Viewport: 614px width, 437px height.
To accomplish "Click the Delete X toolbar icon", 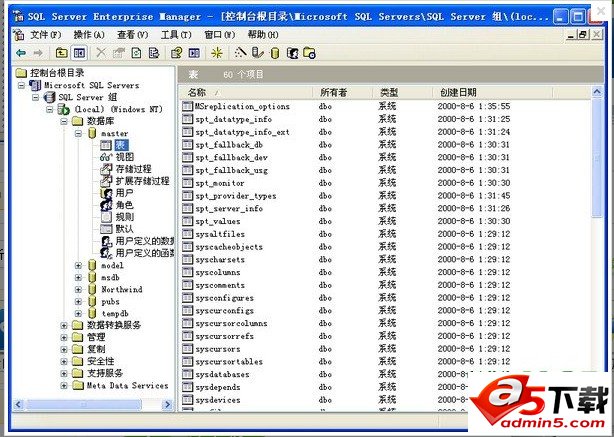I will (x=101, y=52).
